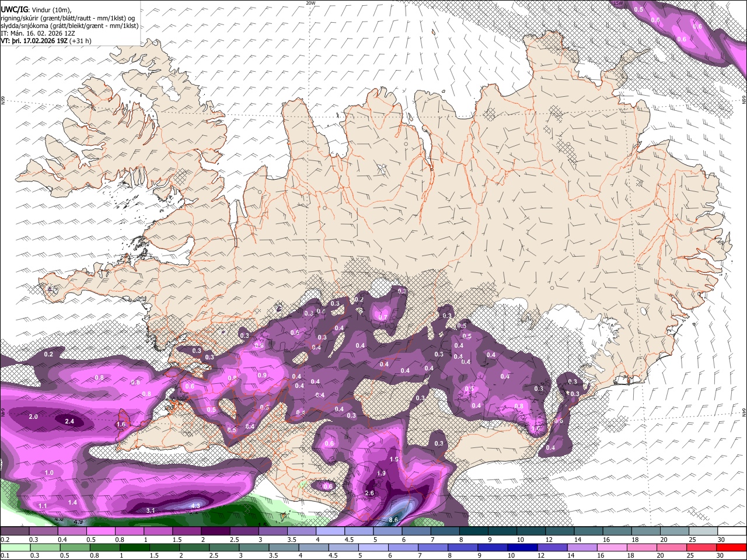Click the '(+31 h)' forecast offset text
This screenshot has height=560, width=747.
[81, 41]
